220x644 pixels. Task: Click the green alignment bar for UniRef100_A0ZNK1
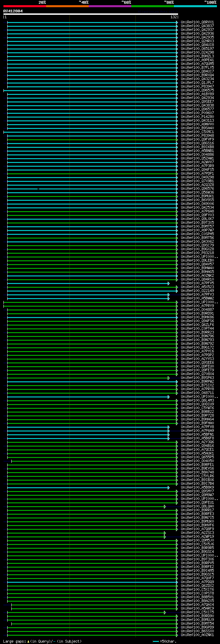[x=92, y=635]
